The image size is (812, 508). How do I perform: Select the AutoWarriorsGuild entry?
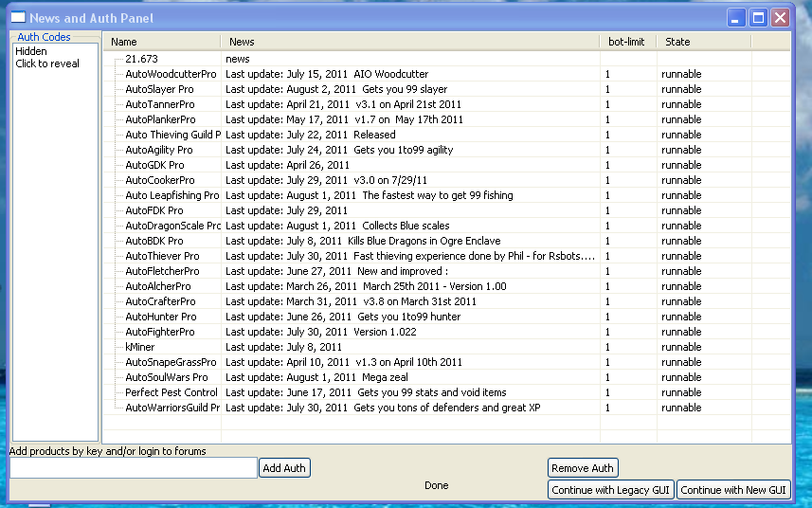click(x=173, y=408)
